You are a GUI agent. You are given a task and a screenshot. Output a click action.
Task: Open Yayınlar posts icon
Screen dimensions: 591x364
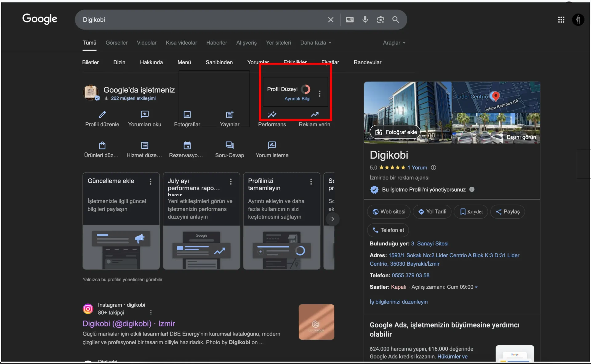230,115
